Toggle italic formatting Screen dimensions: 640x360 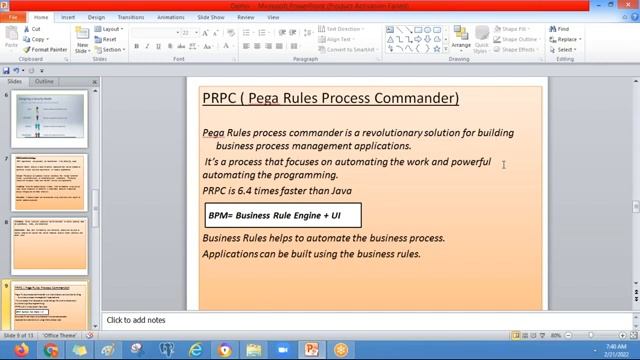click(x=147, y=46)
